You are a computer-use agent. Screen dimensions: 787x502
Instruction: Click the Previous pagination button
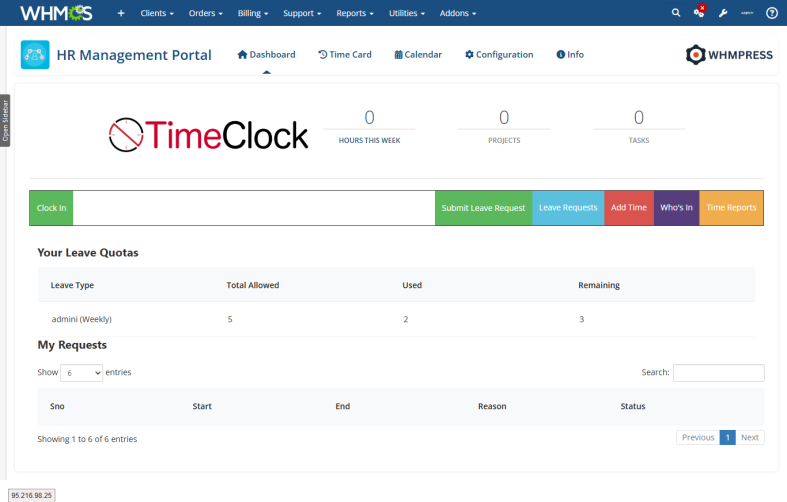click(698, 437)
